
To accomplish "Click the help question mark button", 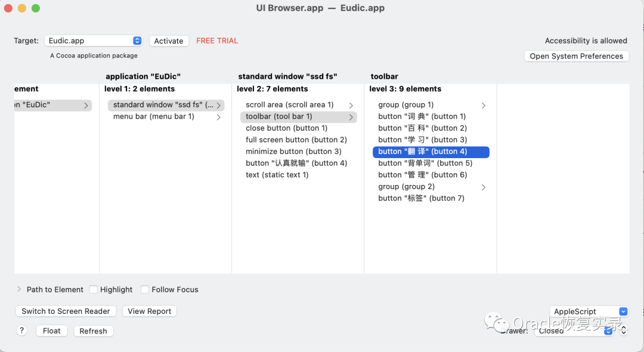I will click(x=22, y=331).
